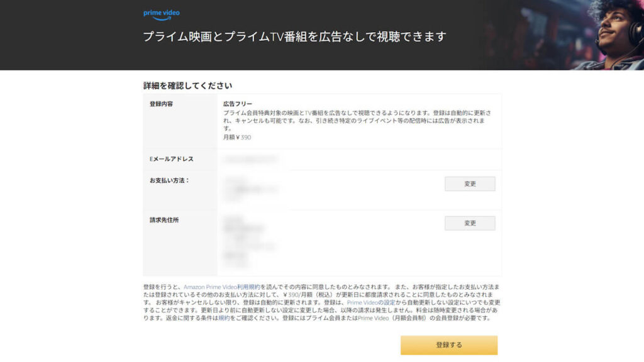Select the 請求先住所 row label
644x362 pixels.
point(164,220)
